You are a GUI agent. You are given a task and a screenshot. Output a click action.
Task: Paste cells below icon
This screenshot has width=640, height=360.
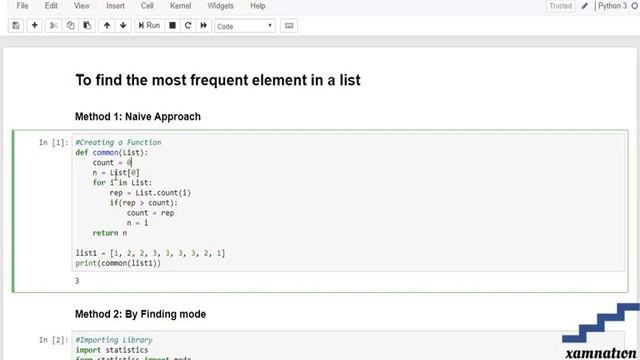pos(87,26)
